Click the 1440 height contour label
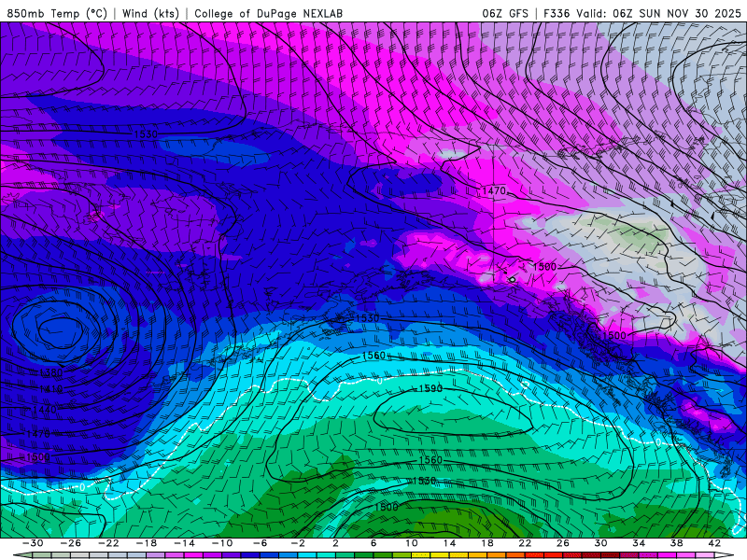Image resolution: width=747 pixels, height=560 pixels. point(45,410)
